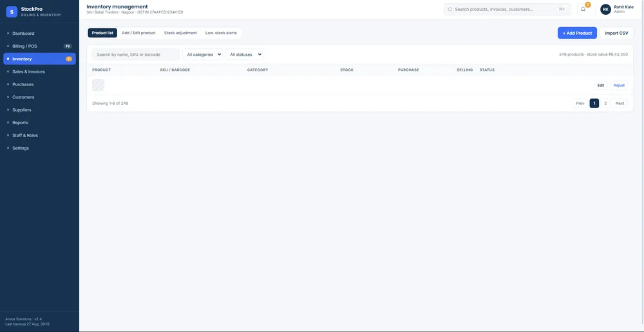644x332 pixels.
Task: Open Suppliers section
Action: click(39, 109)
